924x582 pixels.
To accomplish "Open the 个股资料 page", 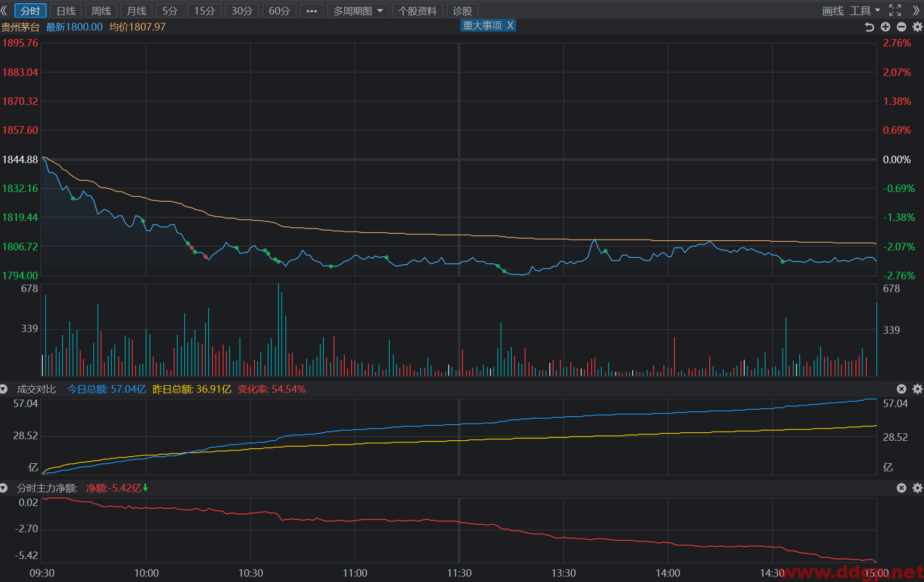I will coord(418,11).
